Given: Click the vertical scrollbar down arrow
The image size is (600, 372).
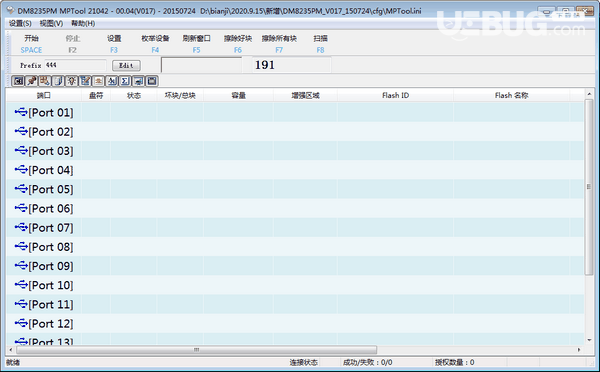Looking at the screenshot, I should tap(589, 340).
